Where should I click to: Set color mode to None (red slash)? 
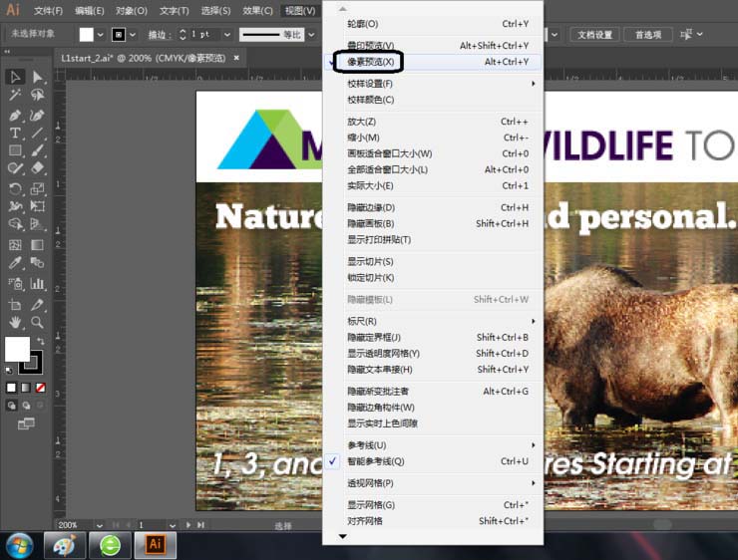(41, 388)
